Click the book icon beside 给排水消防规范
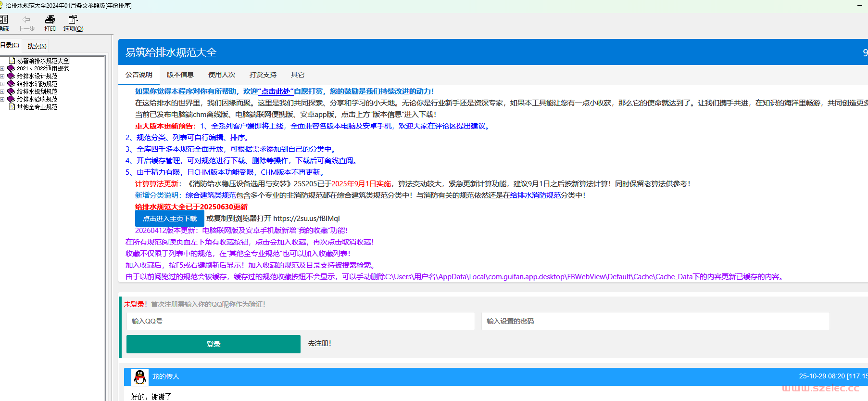 [x=11, y=84]
